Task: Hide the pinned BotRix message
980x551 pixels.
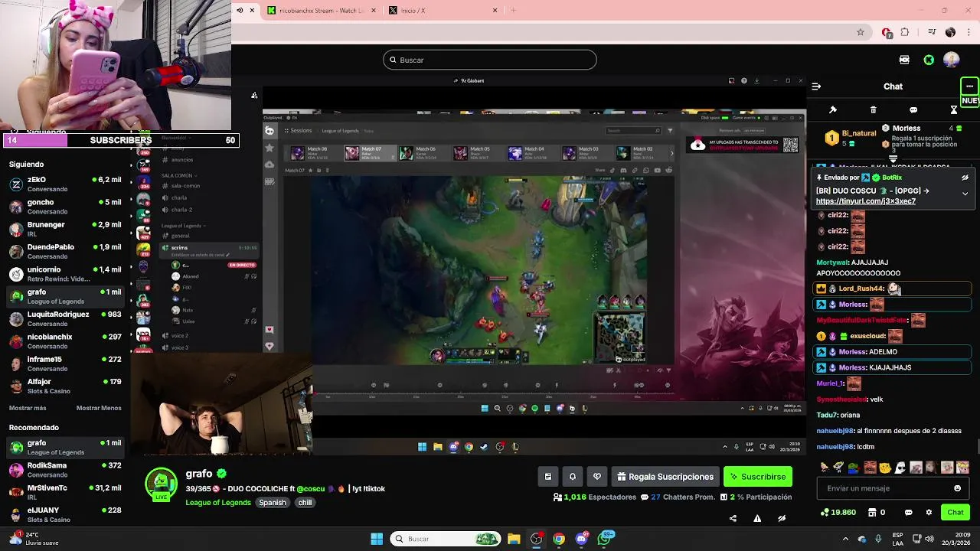Action: point(965,178)
